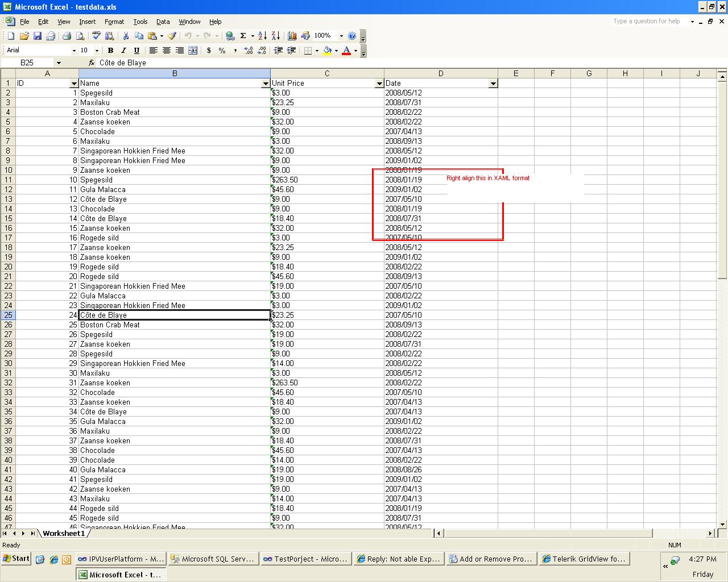The image size is (728, 582).
Task: Click the Print icon in the toolbar
Action: [x=67, y=36]
